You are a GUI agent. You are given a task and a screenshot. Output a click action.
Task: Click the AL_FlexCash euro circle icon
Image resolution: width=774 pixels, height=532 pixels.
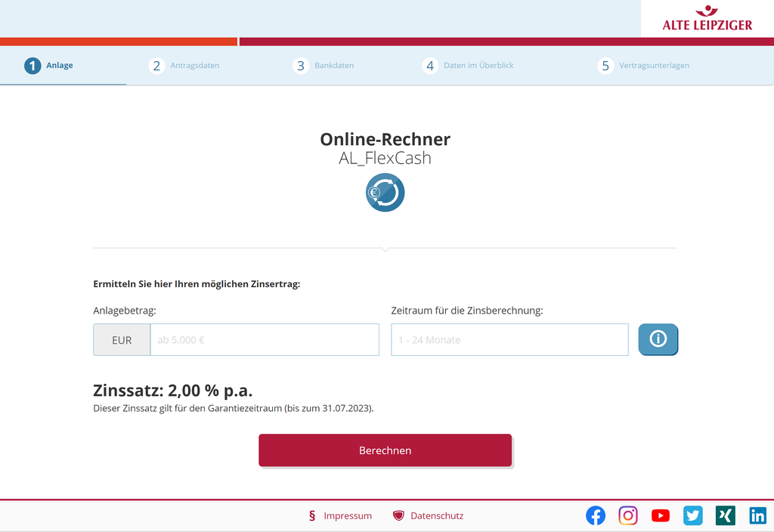tap(385, 193)
